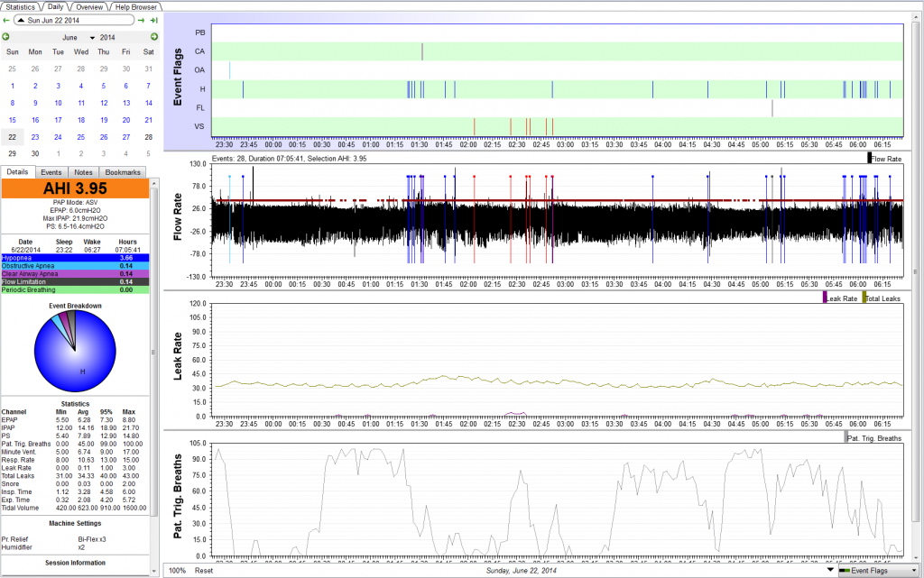
Task: Jump to last day with data
Action: click(154, 20)
